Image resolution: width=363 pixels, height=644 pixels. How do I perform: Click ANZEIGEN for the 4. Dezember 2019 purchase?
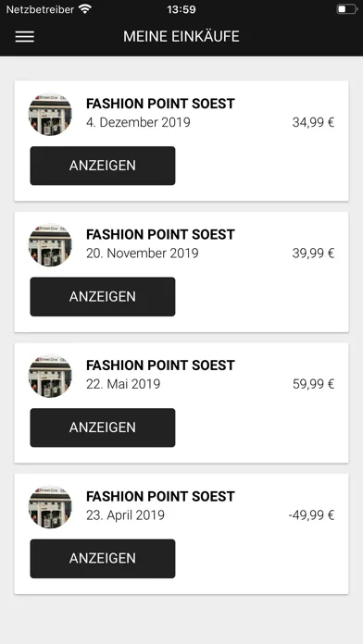click(x=103, y=166)
